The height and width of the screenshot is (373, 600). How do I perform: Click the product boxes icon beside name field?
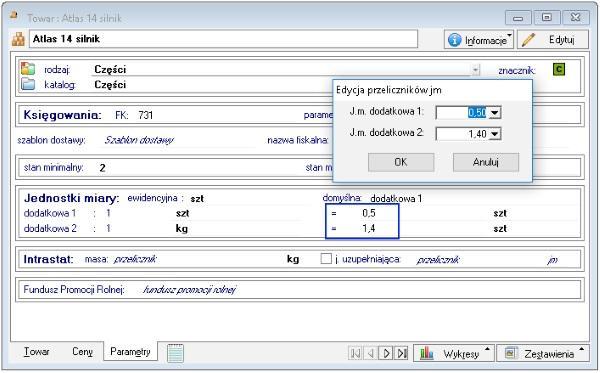tap(18, 39)
